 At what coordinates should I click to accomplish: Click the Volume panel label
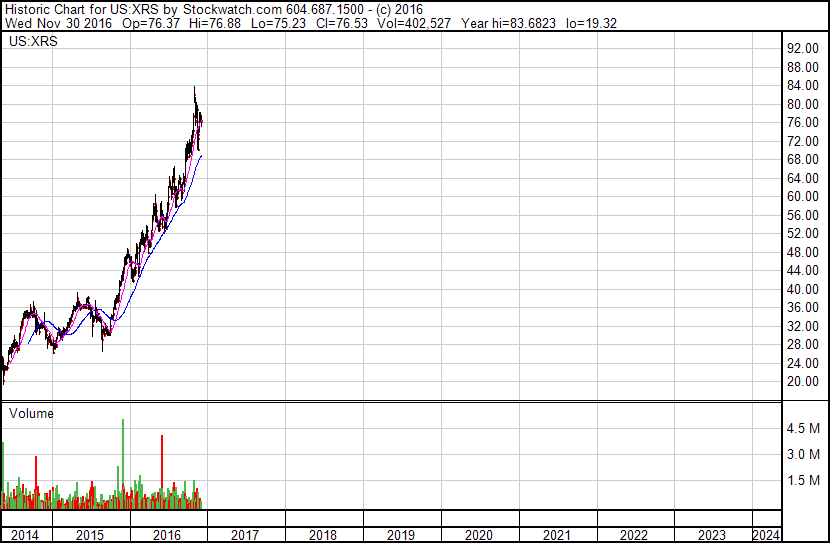[x=31, y=413]
